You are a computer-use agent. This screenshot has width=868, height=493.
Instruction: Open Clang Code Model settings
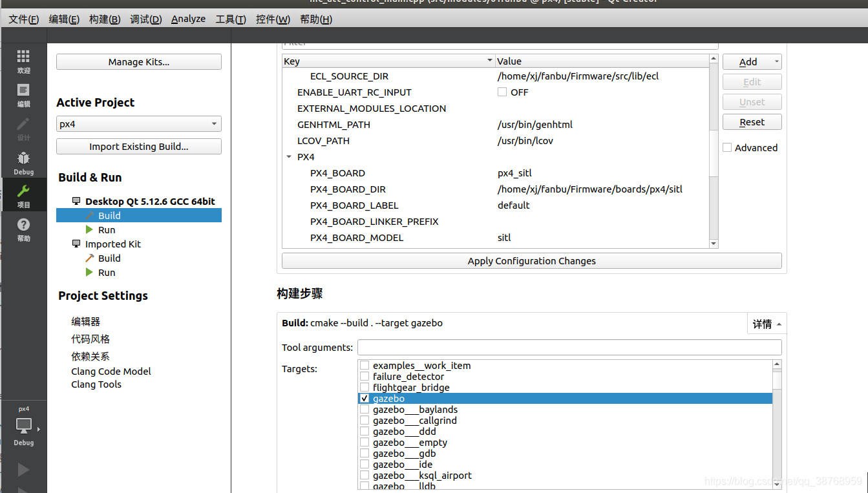click(111, 371)
